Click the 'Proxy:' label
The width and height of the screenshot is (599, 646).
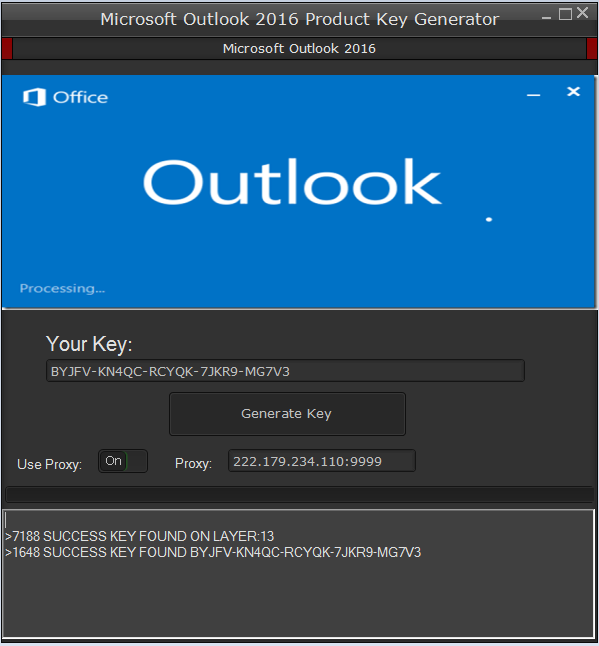tap(193, 463)
